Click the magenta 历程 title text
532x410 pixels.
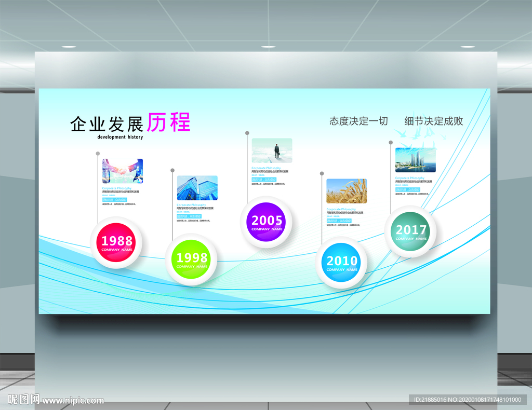coord(169,122)
